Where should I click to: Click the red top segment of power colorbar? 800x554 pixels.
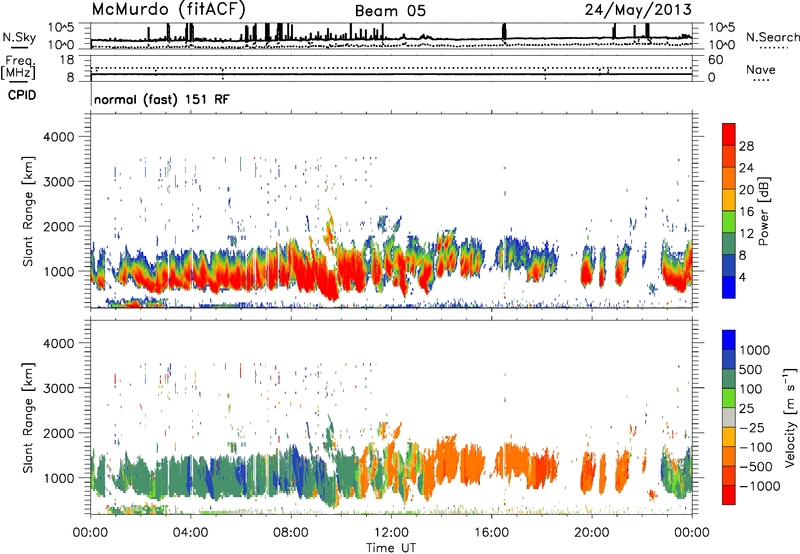tap(729, 134)
